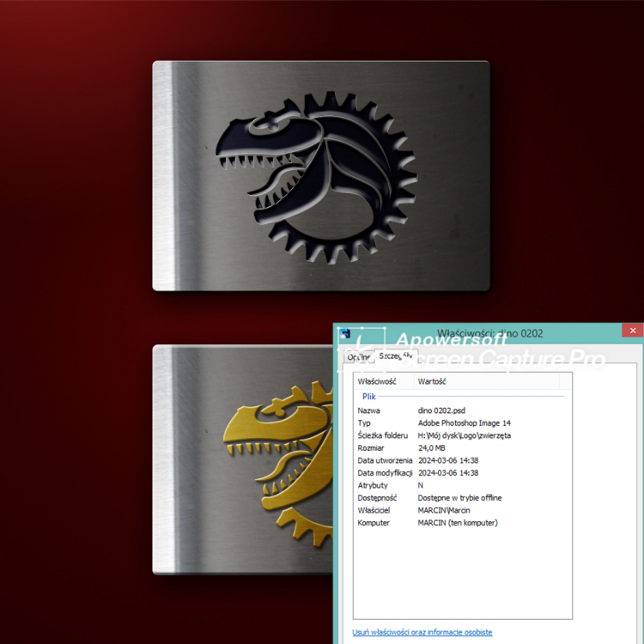Select the Typ property row
The height and width of the screenshot is (644, 644).
[364, 423]
